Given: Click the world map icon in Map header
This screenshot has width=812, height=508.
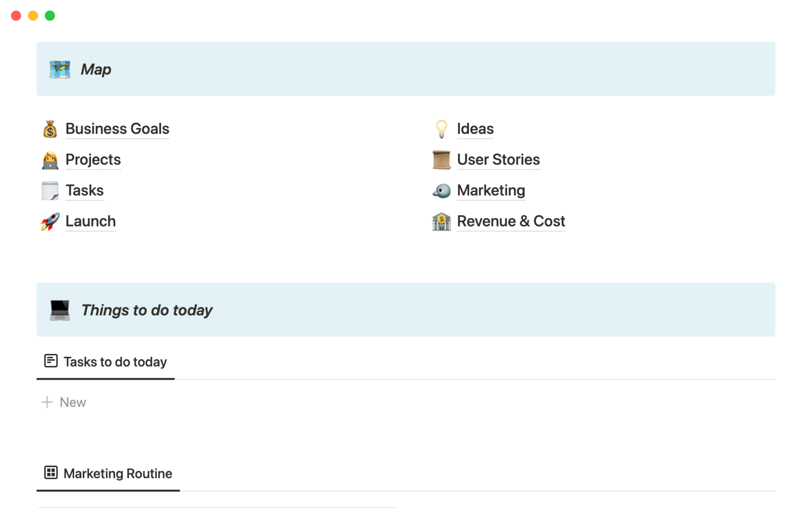Looking at the screenshot, I should 60,69.
